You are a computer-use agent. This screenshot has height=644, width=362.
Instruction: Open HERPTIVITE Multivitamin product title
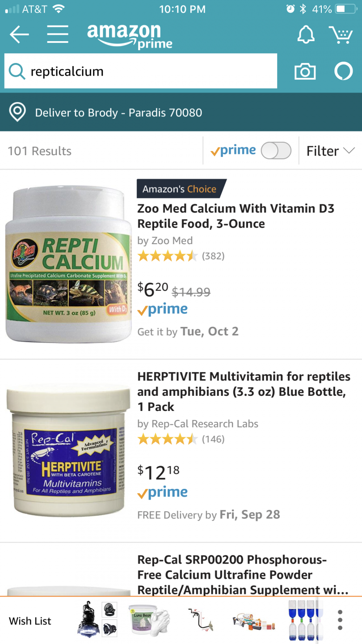[244, 391]
